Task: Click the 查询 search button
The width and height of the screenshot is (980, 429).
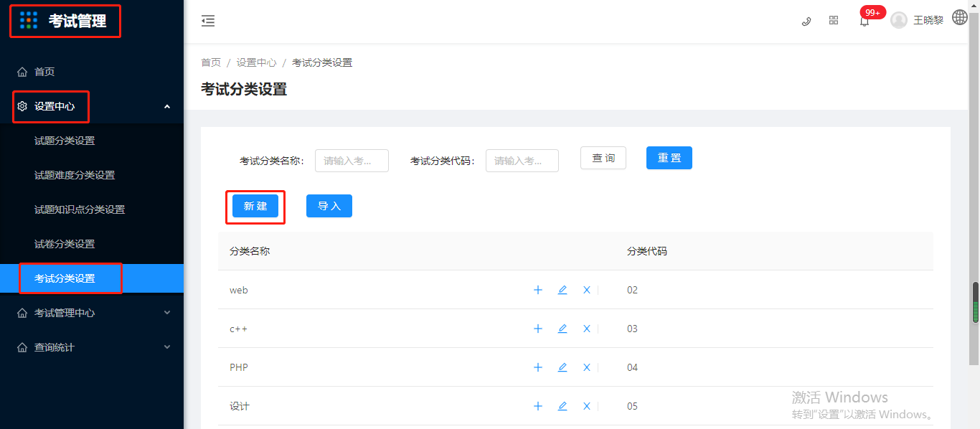Action: pos(603,158)
